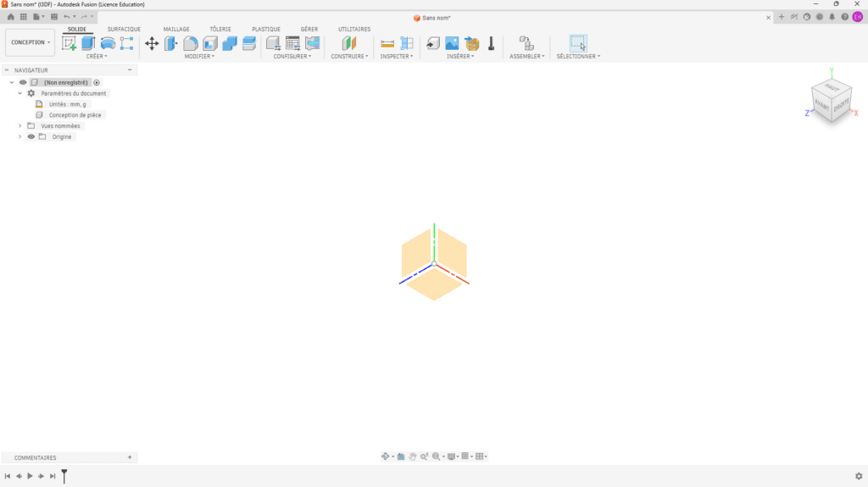868x487 pixels.
Task: Select the Press Pull tool
Action: [x=171, y=43]
